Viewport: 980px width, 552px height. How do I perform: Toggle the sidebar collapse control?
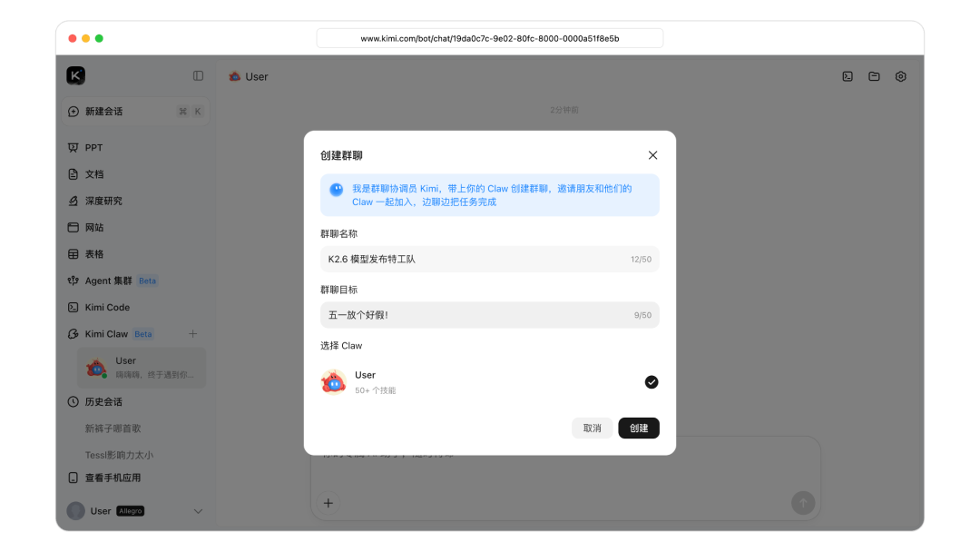198,76
